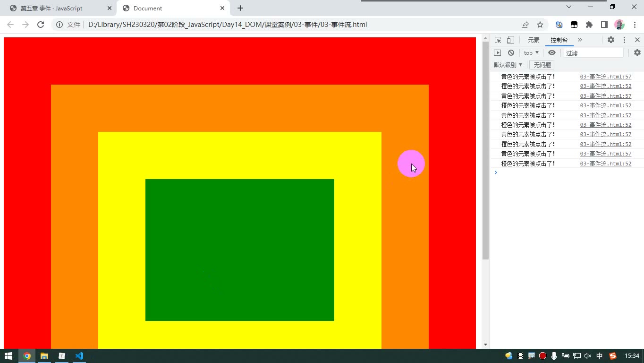Switch the 中 input method indicator
This screenshot has width=644, height=363.
click(600, 356)
